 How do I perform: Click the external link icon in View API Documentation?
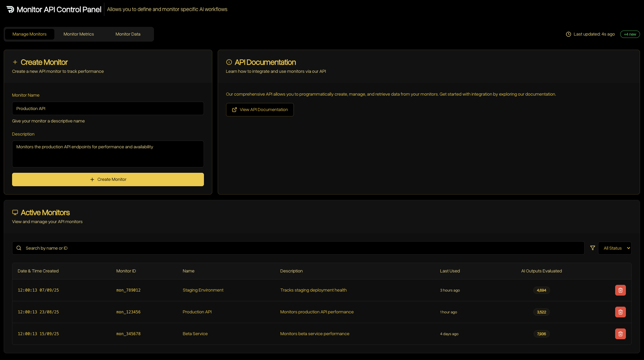click(234, 109)
